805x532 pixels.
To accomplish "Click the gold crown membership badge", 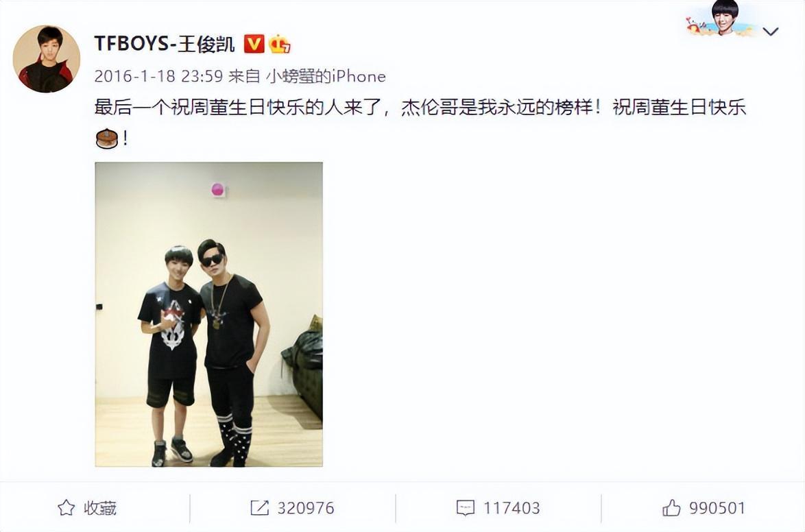I will [x=279, y=44].
